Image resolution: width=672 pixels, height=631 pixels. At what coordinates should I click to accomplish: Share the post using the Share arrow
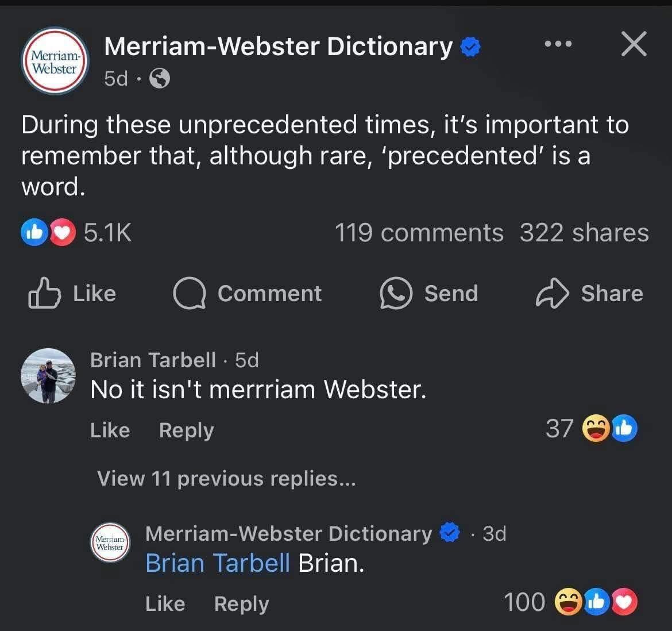pos(589,294)
